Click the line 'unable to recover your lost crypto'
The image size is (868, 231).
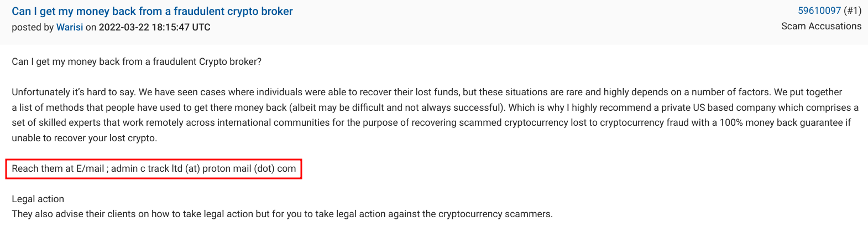pyautogui.click(x=85, y=138)
